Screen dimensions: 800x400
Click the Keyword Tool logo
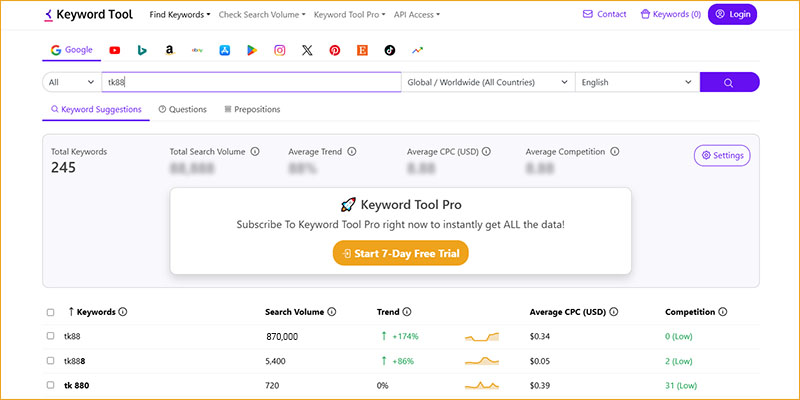(88, 15)
